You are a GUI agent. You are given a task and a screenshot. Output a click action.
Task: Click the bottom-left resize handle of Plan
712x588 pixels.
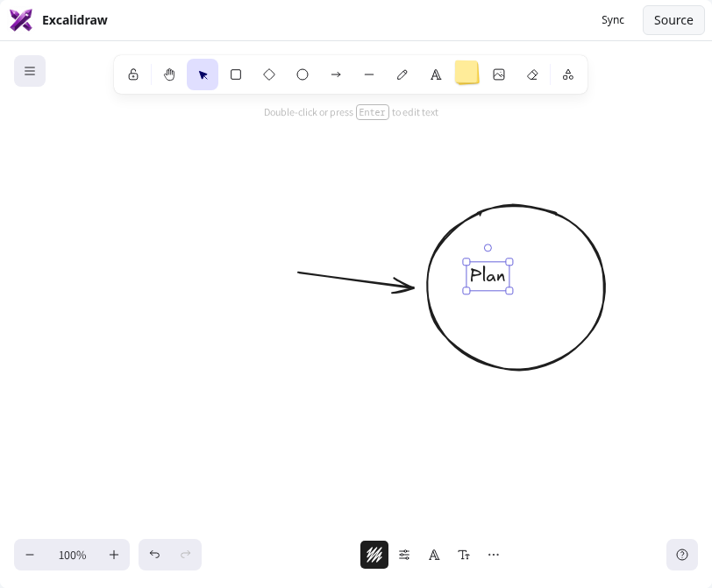pyautogui.click(x=466, y=291)
